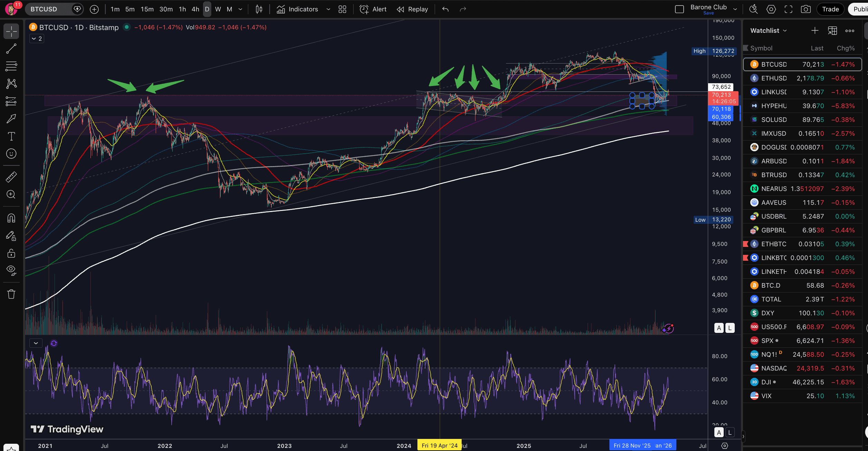Open the watchlist three-dot options menu
This screenshot has height=451, width=868.
pos(850,30)
